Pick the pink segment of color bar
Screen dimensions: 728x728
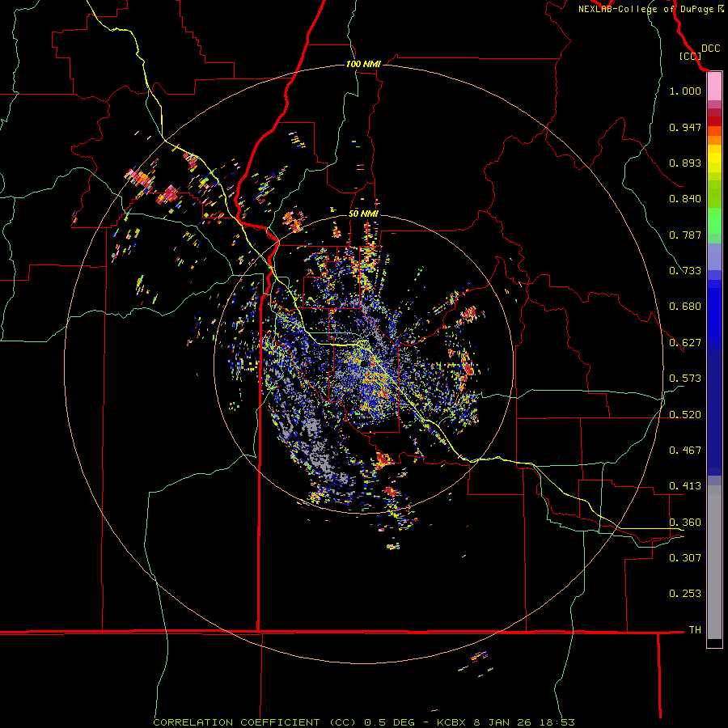click(x=714, y=87)
